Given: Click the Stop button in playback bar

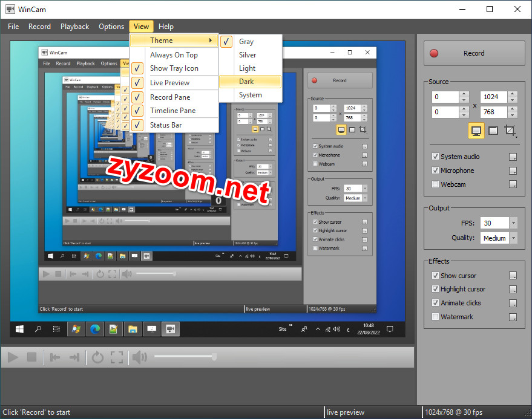Looking at the screenshot, I should [31, 357].
